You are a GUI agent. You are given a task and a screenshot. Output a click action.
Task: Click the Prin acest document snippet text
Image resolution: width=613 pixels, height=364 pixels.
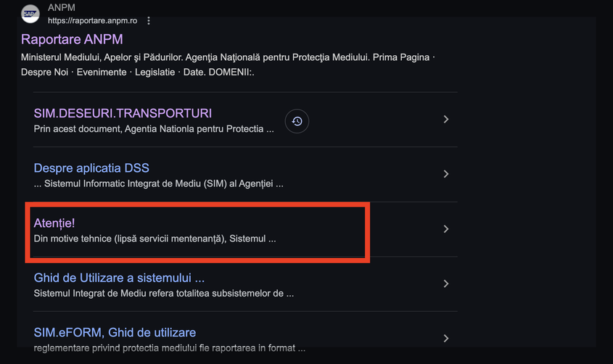[x=154, y=129]
